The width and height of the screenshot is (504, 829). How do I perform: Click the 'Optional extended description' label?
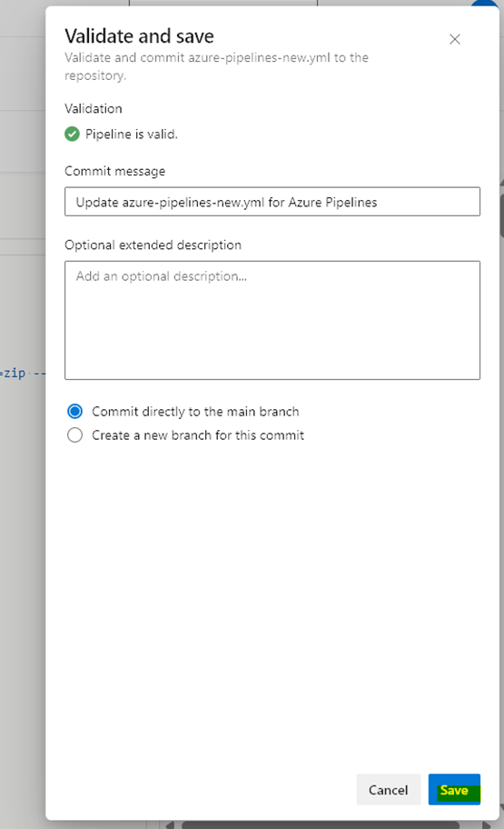(x=153, y=245)
